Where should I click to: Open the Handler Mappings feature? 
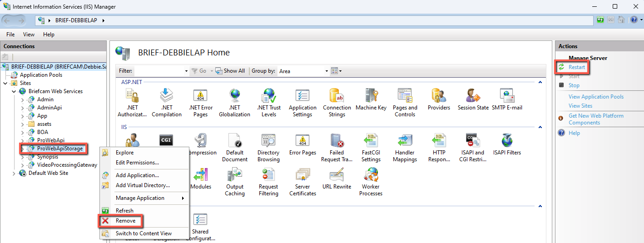pos(405,148)
